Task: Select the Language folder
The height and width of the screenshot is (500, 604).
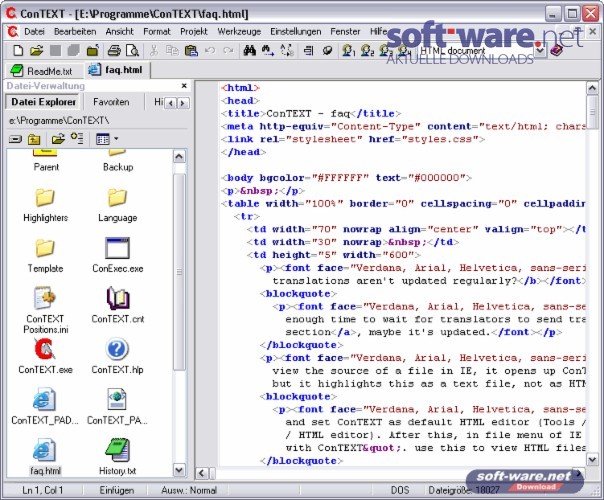Action: point(117,206)
